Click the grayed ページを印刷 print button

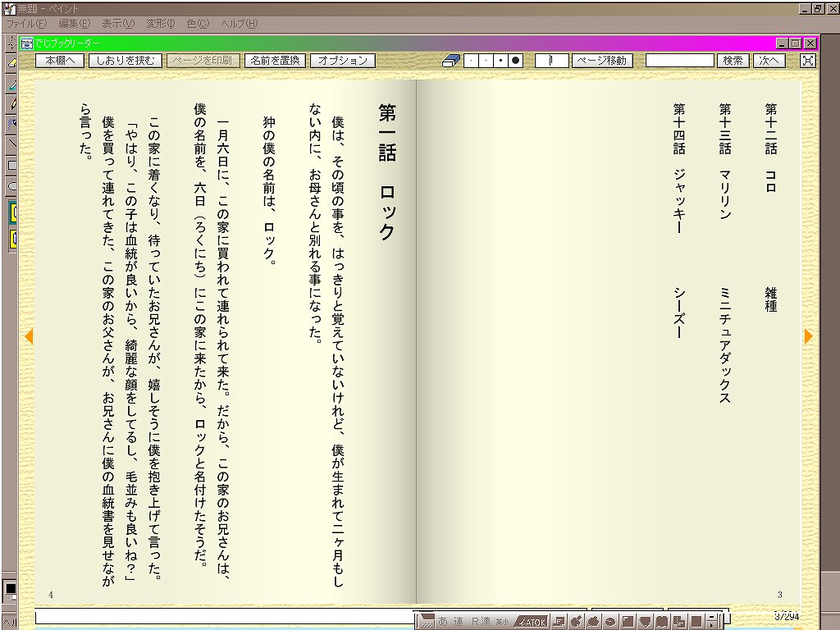203,61
